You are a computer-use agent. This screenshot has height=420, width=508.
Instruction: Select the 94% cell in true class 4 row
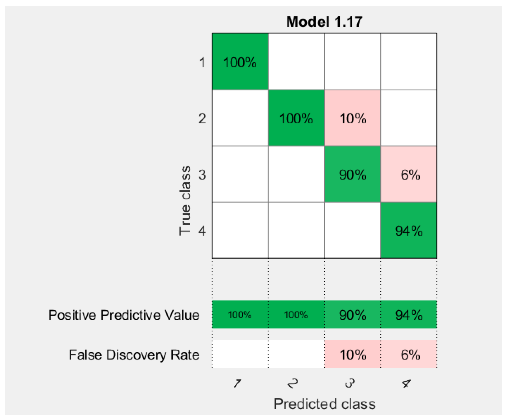[x=409, y=230]
